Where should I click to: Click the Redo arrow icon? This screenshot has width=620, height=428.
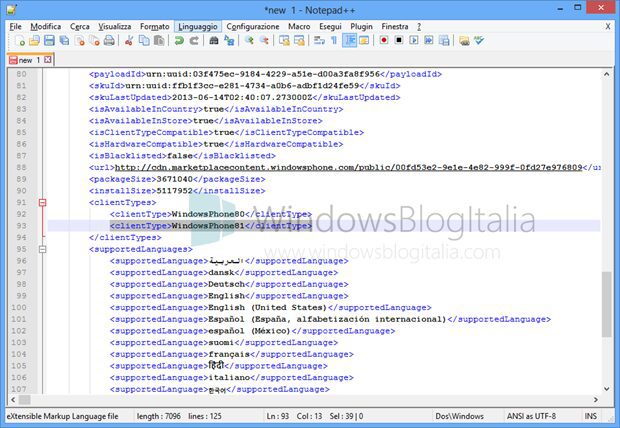click(194, 40)
